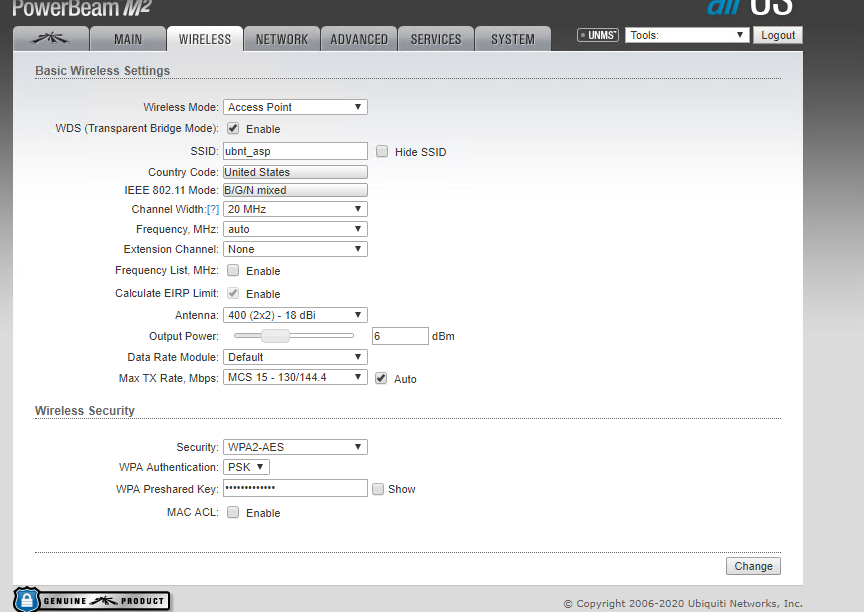The image size is (864, 612).
Task: Click the UNMS status icon
Action: coord(598,35)
